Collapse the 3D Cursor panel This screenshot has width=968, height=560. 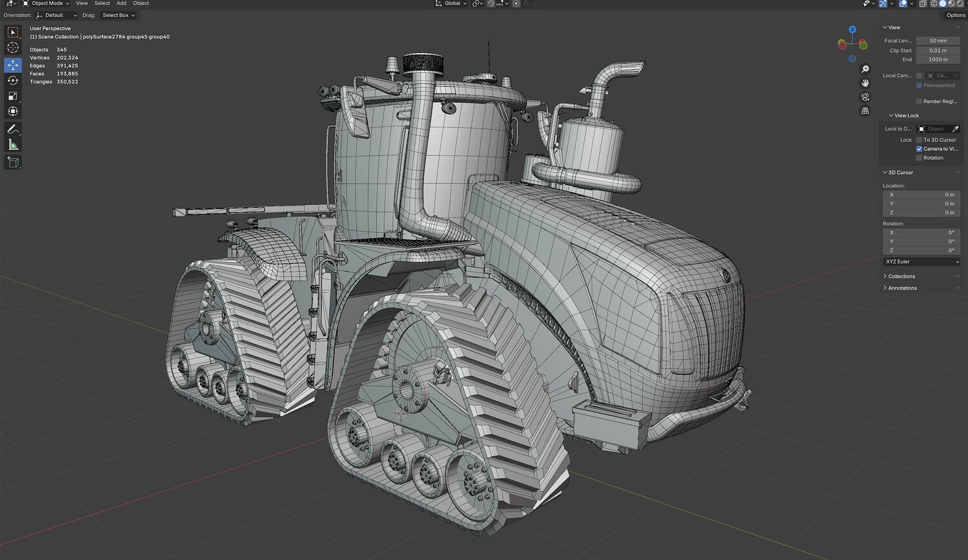coord(885,173)
